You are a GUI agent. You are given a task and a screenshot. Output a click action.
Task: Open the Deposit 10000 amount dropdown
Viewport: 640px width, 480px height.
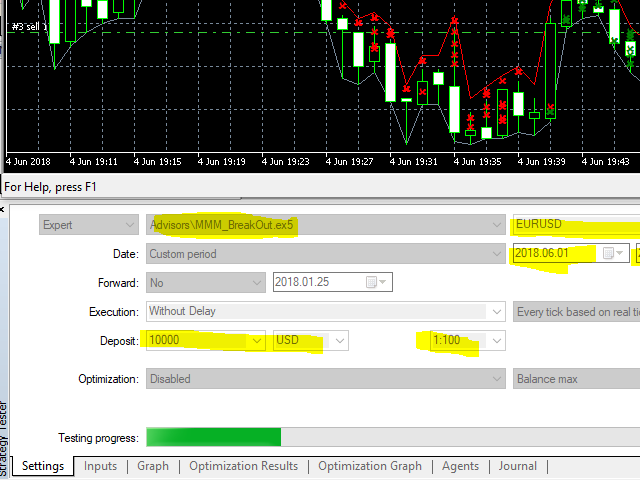(257, 341)
